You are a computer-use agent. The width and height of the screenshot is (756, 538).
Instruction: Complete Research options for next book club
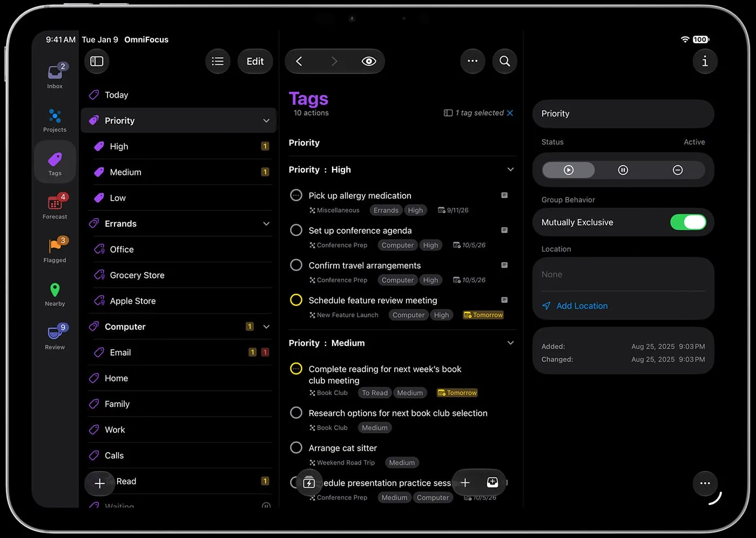click(296, 413)
